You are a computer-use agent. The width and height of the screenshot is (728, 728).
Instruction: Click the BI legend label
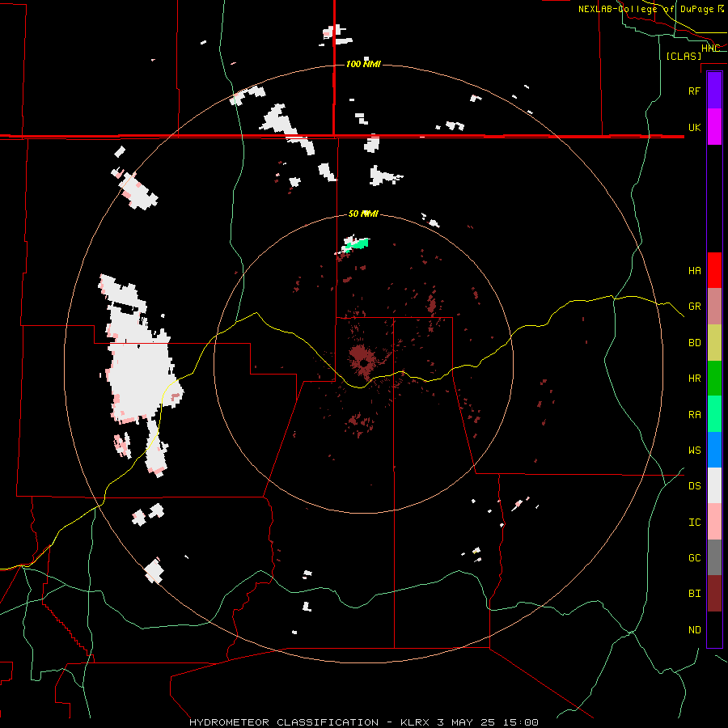(694, 594)
